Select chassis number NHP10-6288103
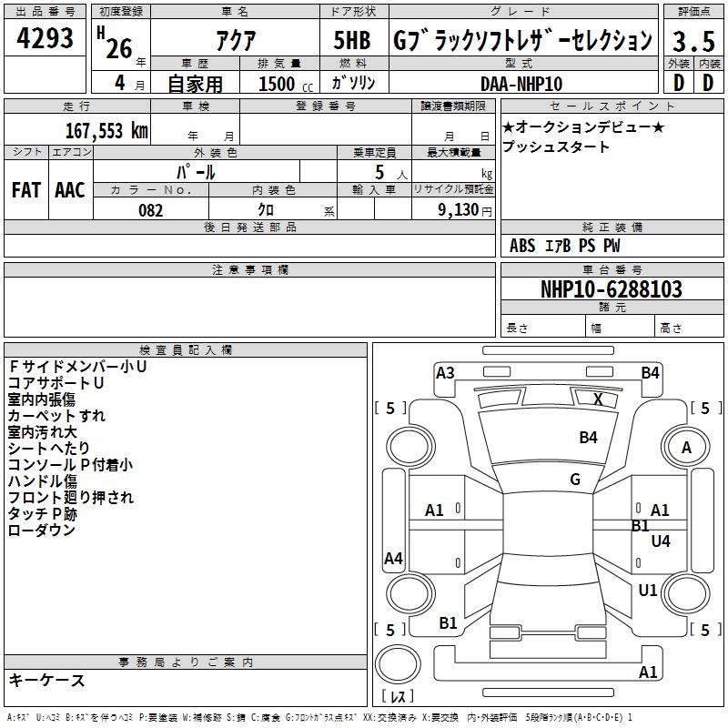Viewport: 728px width, 728px height. (x=612, y=289)
